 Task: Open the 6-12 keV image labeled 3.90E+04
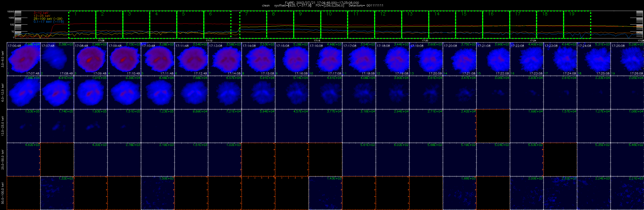[x=393, y=92]
